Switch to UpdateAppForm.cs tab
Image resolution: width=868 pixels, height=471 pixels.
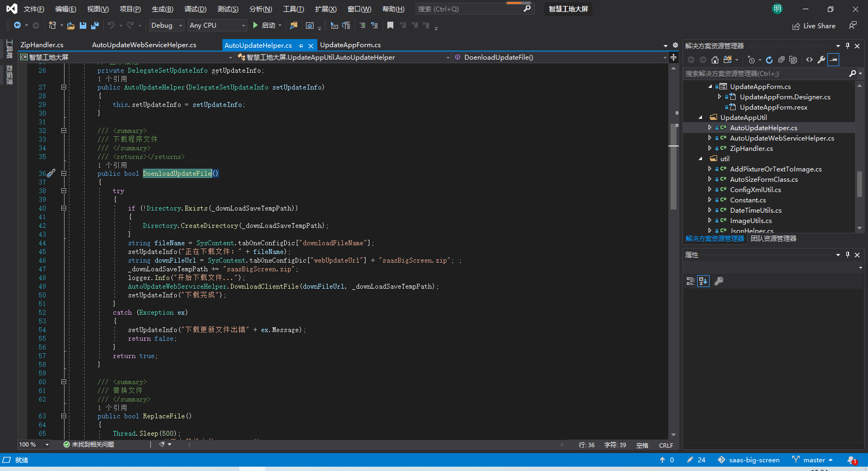pyautogui.click(x=350, y=45)
